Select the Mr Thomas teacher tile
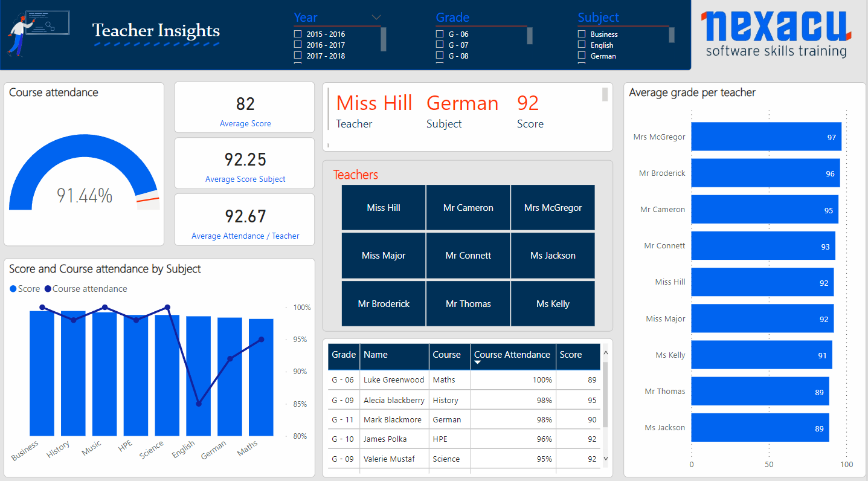868x481 pixels. [x=468, y=303]
